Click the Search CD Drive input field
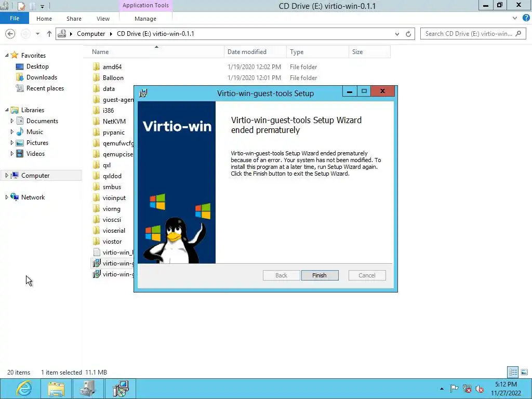Screen dimensions: 532x399 [x=473, y=34]
